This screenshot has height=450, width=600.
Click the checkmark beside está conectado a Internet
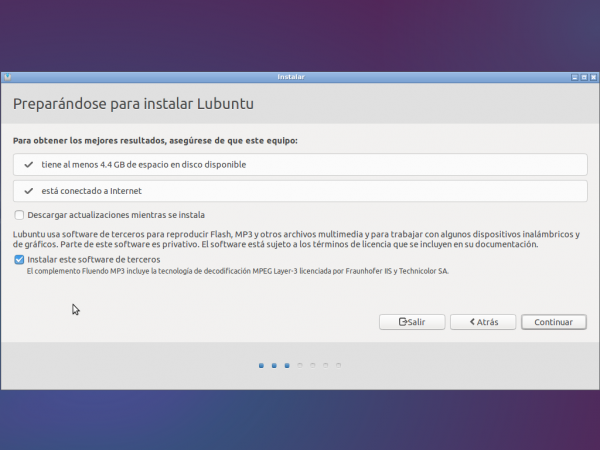tap(29, 191)
